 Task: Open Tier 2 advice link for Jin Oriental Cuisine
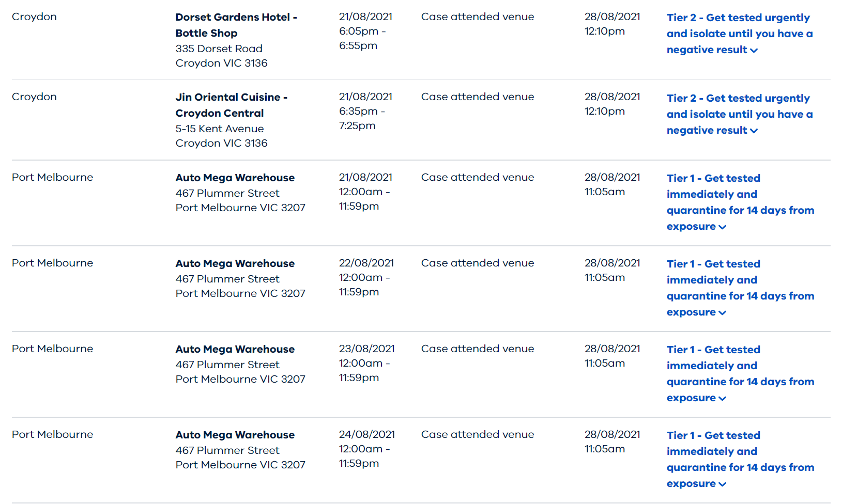(x=739, y=114)
